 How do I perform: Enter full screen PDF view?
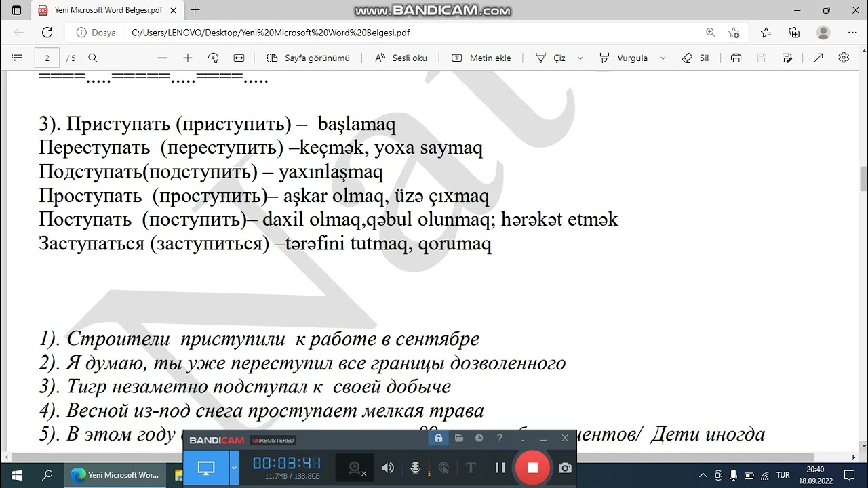(x=818, y=58)
